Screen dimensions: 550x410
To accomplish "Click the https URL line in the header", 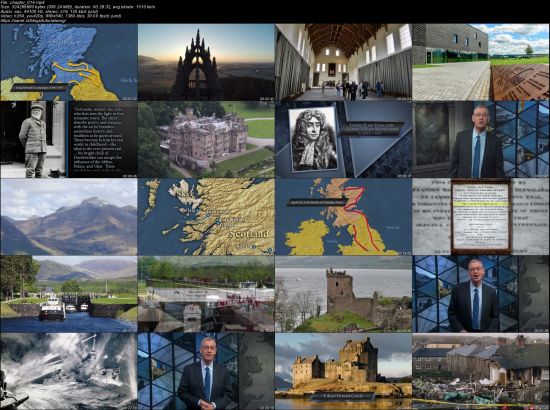I will coord(34,20).
